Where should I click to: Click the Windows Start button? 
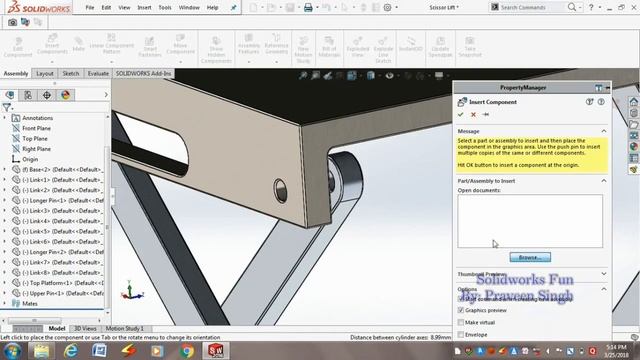[x=12, y=351]
